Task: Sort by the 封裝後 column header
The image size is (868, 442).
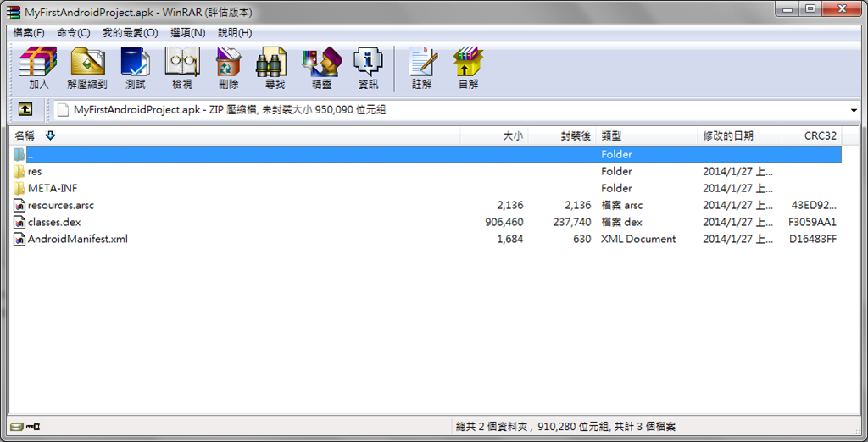Action: pyautogui.click(x=562, y=135)
